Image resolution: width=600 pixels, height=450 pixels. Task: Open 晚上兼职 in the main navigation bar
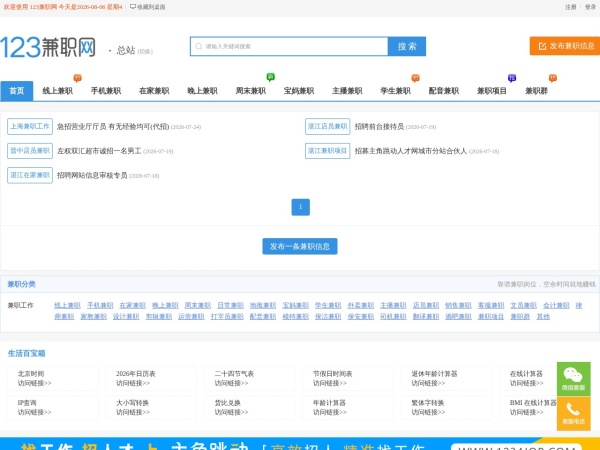[x=202, y=91]
